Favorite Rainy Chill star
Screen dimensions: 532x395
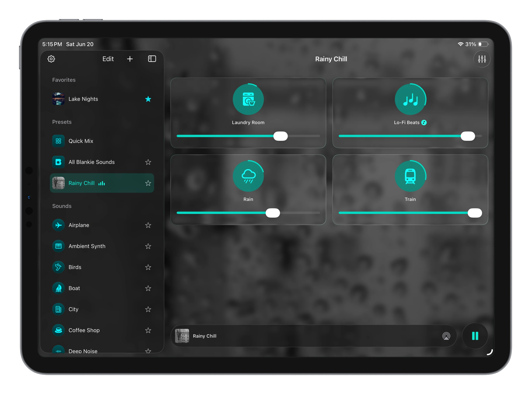[148, 183]
